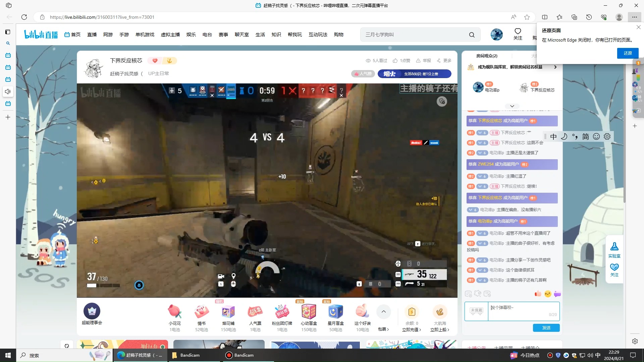Toggle the 未佩戴 fan medal selector

click(x=476, y=311)
